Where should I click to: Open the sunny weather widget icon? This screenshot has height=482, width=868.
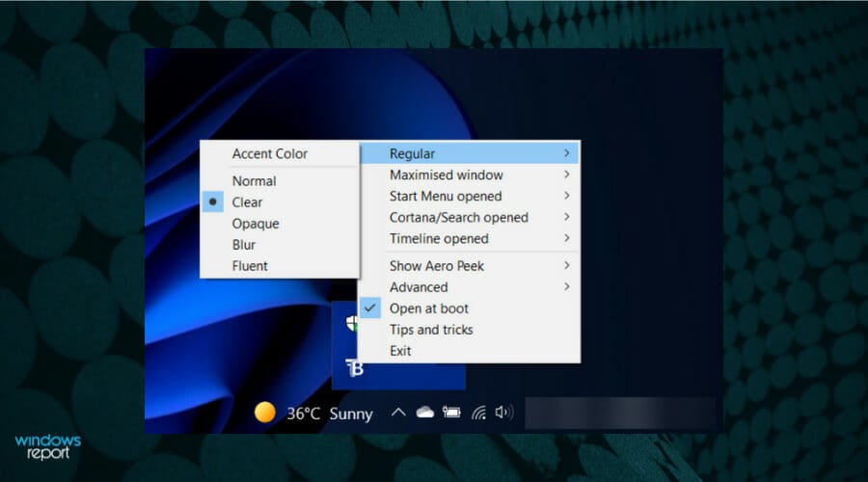pos(264,413)
